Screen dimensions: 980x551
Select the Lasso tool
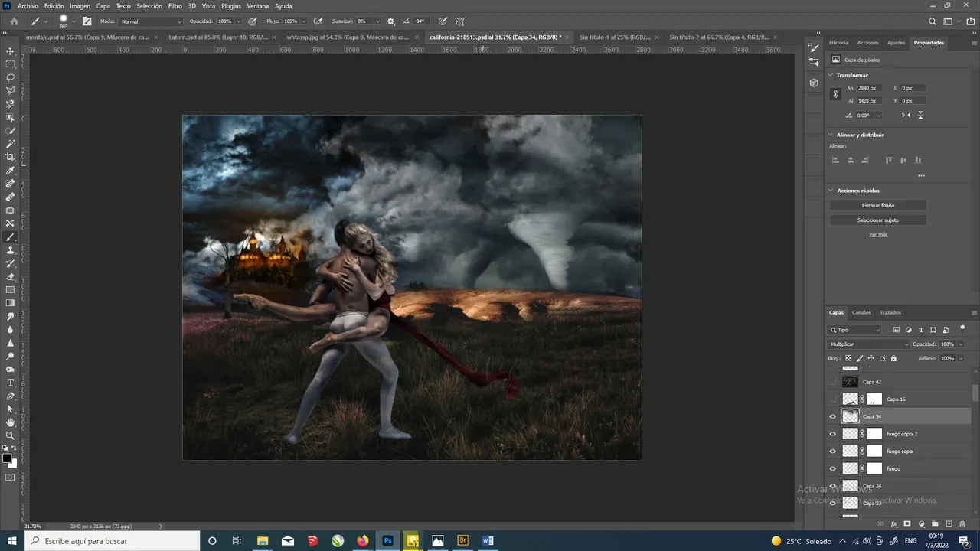coord(10,77)
